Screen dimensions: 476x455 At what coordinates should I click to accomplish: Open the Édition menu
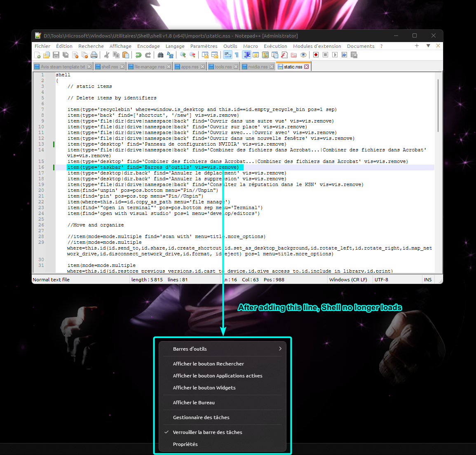tap(64, 46)
